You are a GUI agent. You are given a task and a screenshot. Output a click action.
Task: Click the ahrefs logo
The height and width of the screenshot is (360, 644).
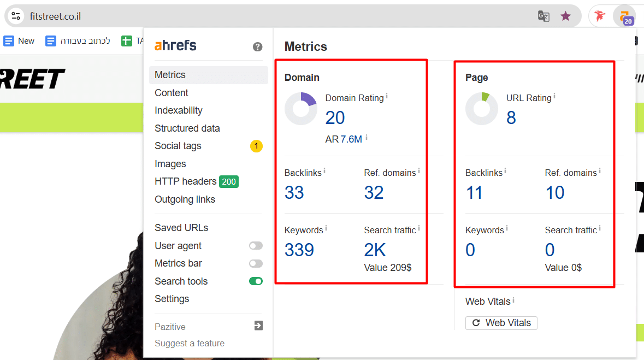point(175,45)
